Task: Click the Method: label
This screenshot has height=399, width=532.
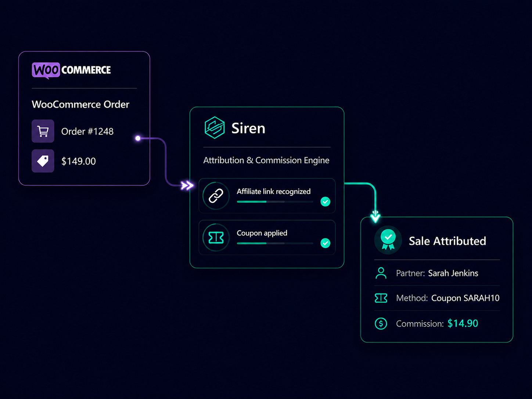Action: pyautogui.click(x=412, y=298)
